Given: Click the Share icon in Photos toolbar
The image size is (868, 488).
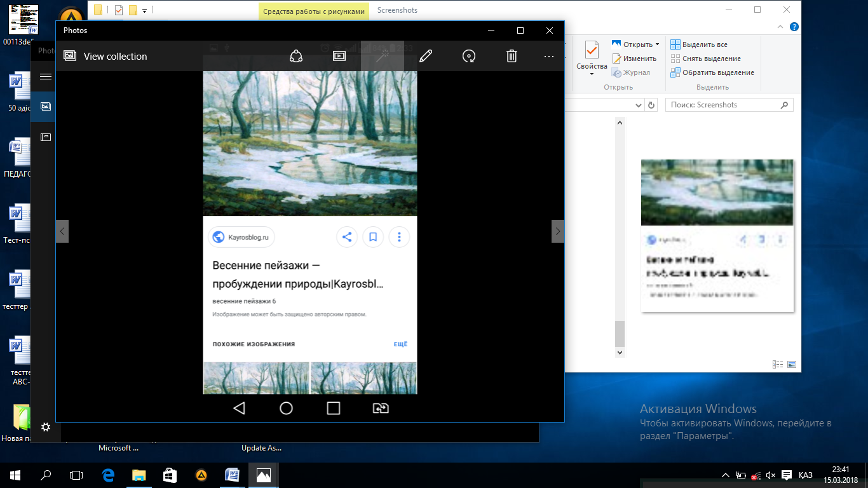Looking at the screenshot, I should [295, 56].
